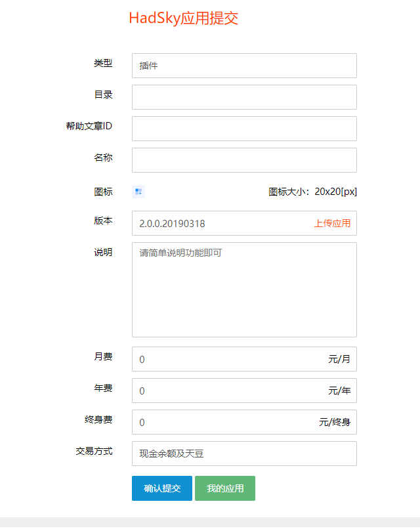This screenshot has height=531, width=420.
Task: Click the app icon thumbnail next to 图标
Action: (138, 192)
